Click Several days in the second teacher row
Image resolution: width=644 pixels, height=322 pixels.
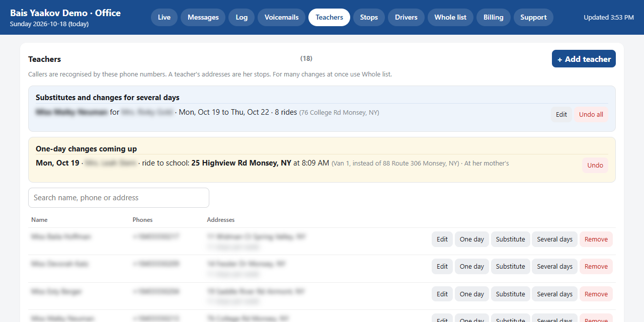[x=555, y=267]
